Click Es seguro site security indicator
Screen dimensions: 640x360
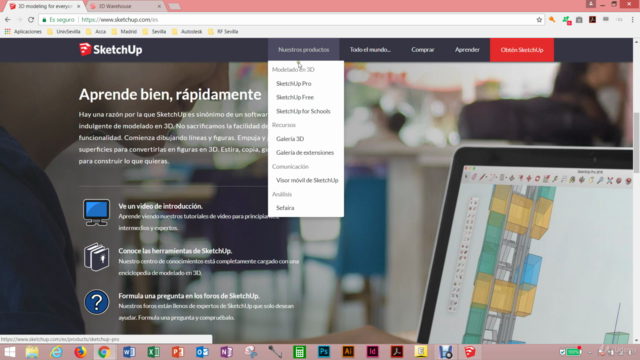coord(58,20)
